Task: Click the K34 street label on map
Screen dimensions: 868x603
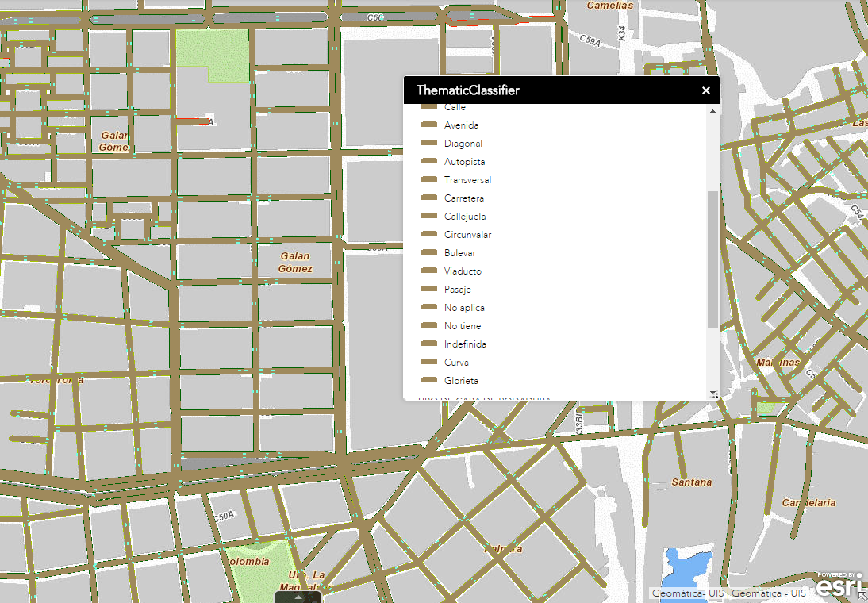Action: [x=622, y=33]
